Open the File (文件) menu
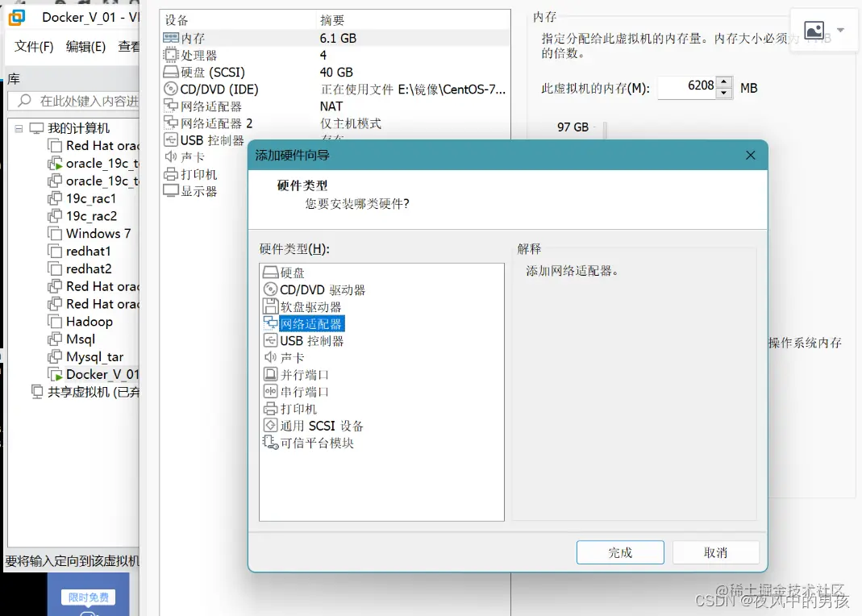862x616 pixels. click(x=34, y=47)
